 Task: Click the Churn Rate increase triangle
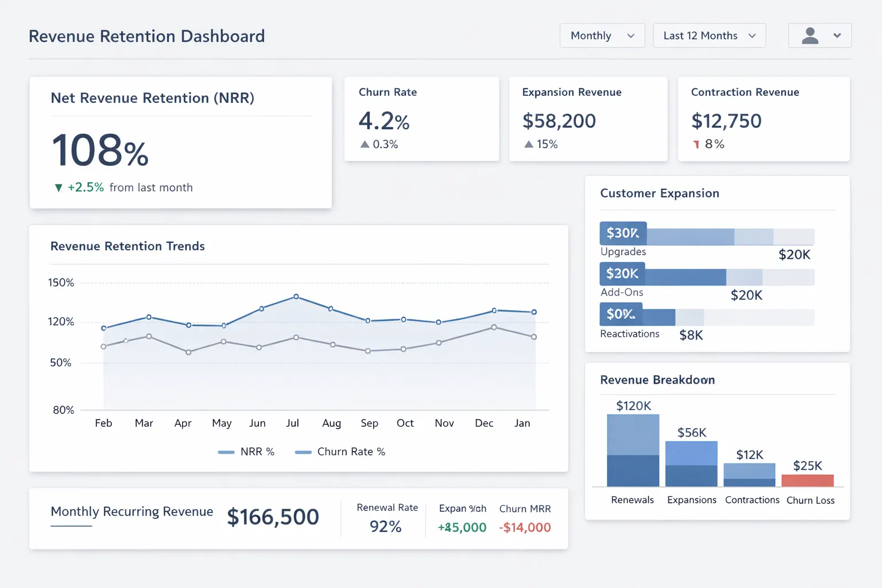tap(364, 144)
